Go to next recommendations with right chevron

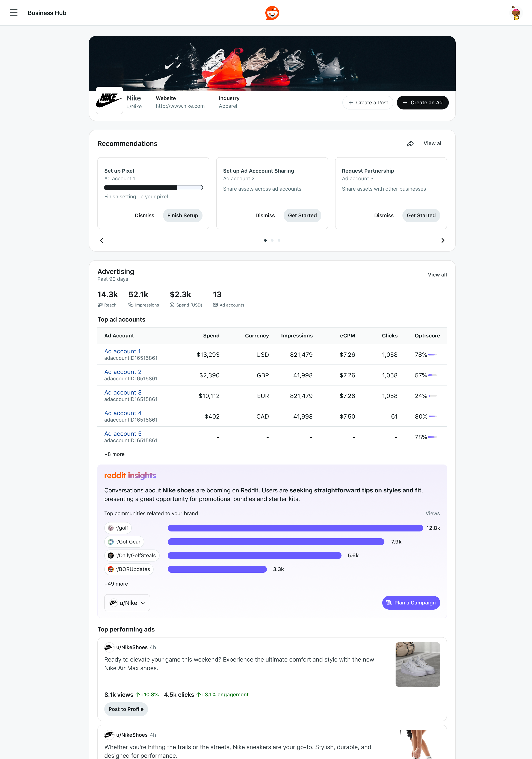[443, 240]
